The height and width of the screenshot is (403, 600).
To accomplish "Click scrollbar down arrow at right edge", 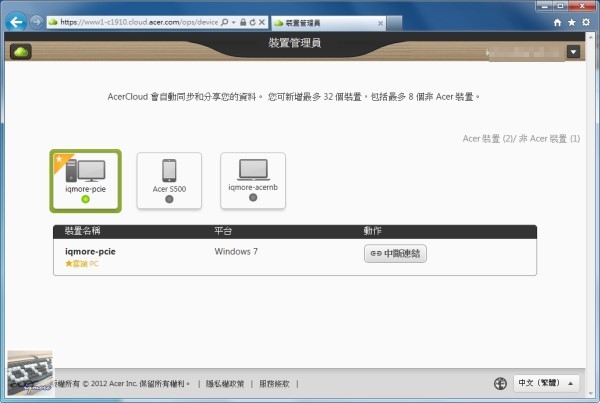I will point(590,393).
